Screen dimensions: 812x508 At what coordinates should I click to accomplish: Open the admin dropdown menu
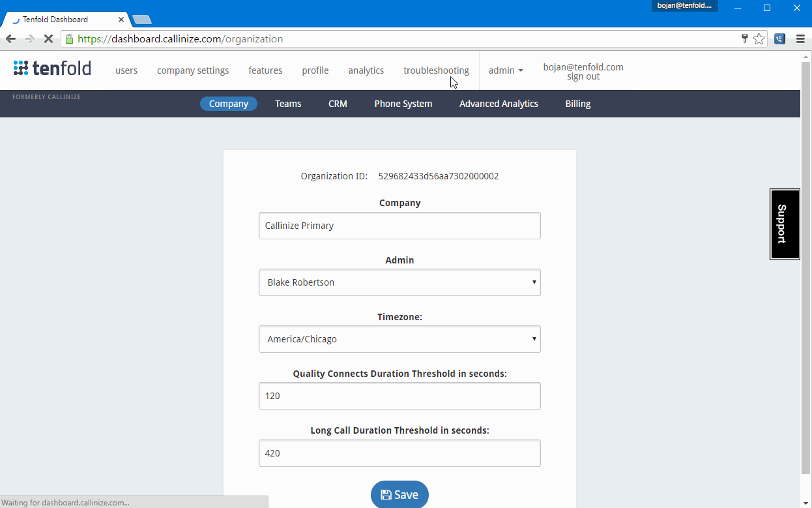pos(506,70)
